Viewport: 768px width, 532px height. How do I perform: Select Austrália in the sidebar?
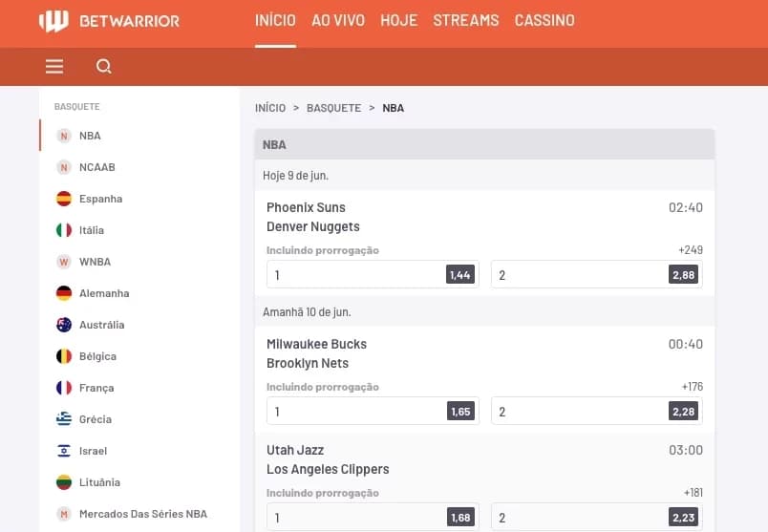pos(102,325)
